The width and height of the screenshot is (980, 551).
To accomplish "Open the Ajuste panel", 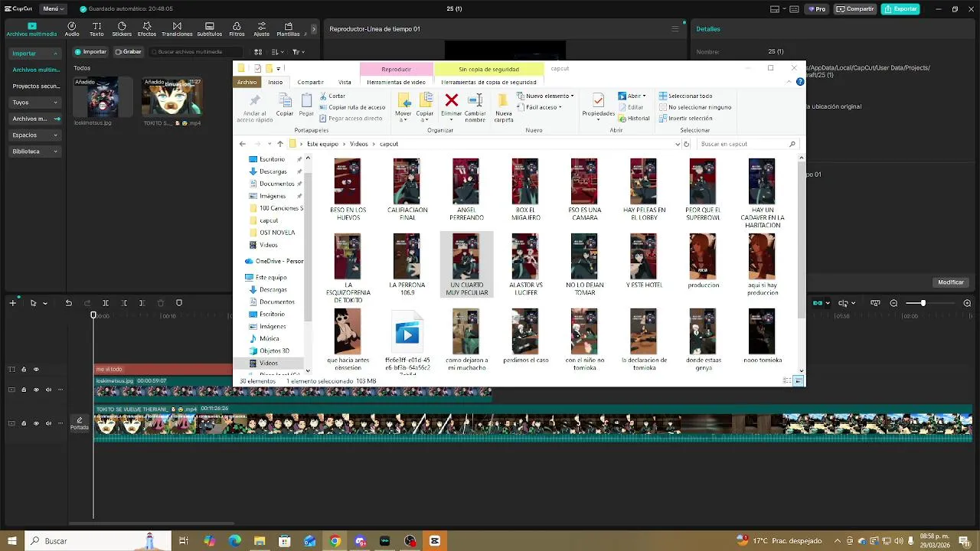I will coord(262,29).
